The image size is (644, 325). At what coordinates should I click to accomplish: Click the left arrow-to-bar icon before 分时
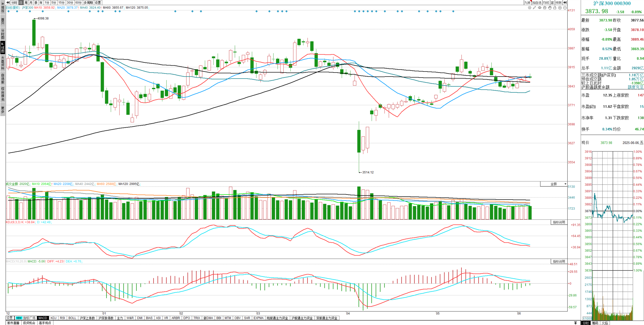(8, 3)
